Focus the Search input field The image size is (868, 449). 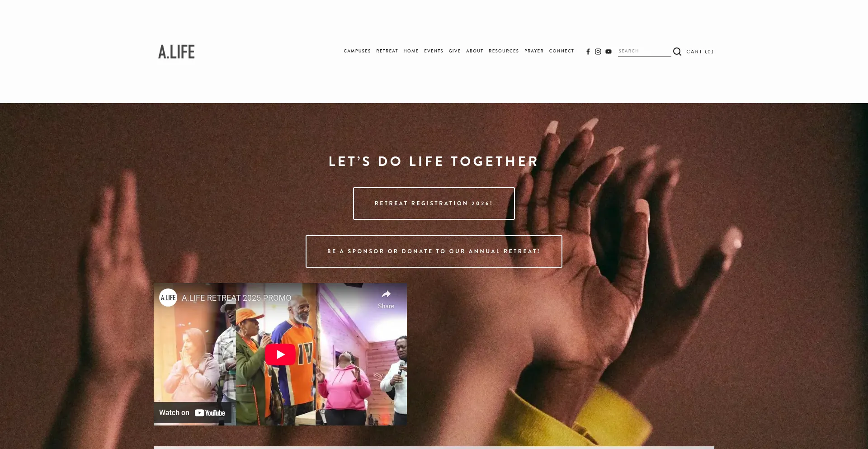coord(645,51)
